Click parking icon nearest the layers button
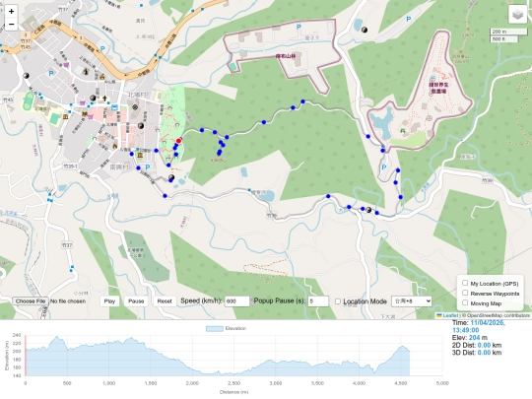 tap(409, 20)
